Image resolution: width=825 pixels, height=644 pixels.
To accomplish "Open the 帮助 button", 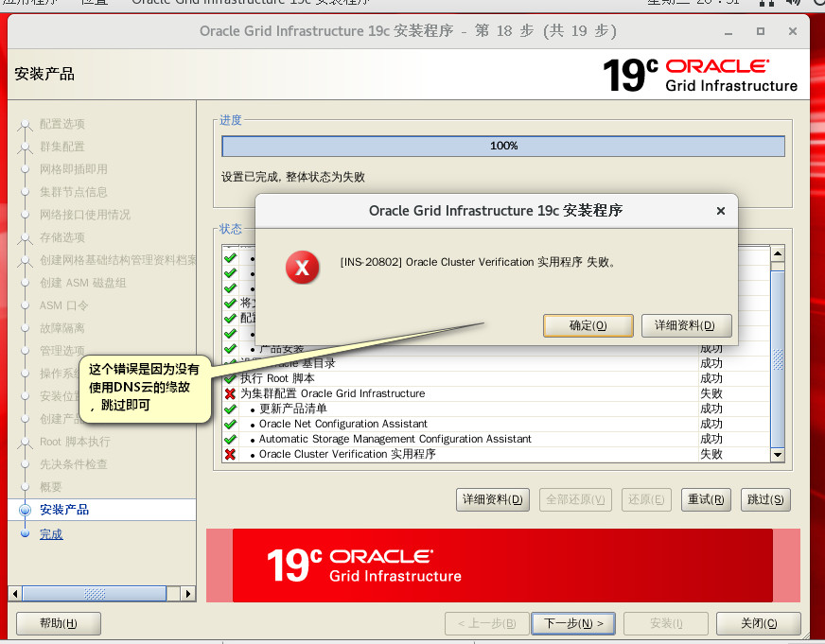I will tap(58, 623).
